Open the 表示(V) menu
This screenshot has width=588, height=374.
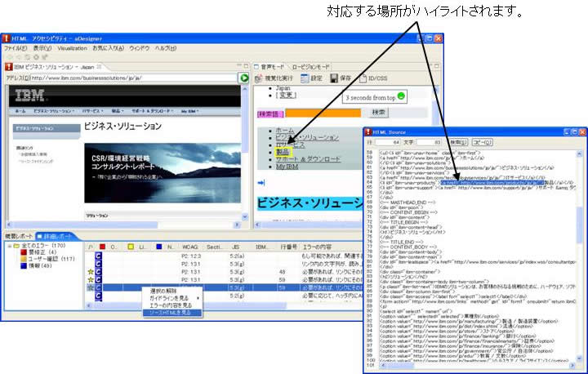tap(42, 48)
